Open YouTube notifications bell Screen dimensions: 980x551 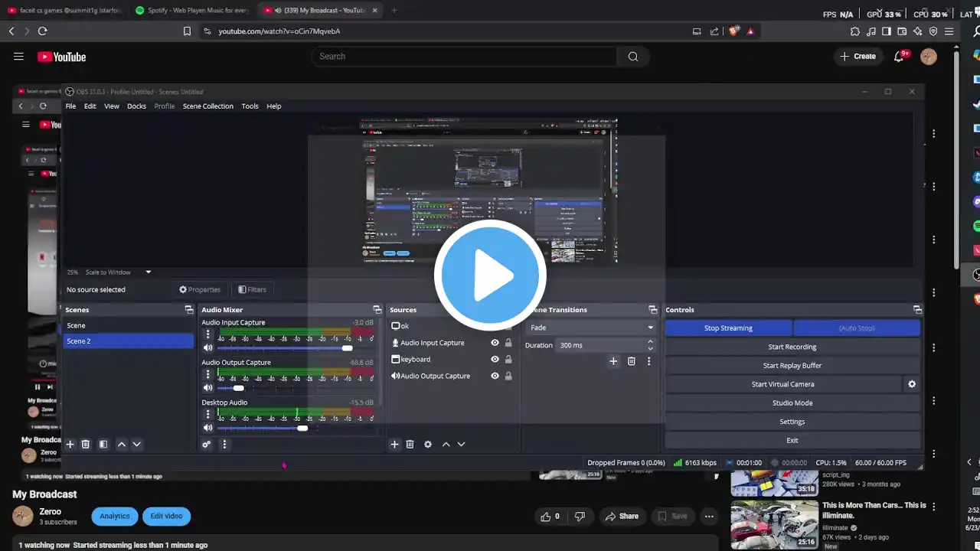900,57
